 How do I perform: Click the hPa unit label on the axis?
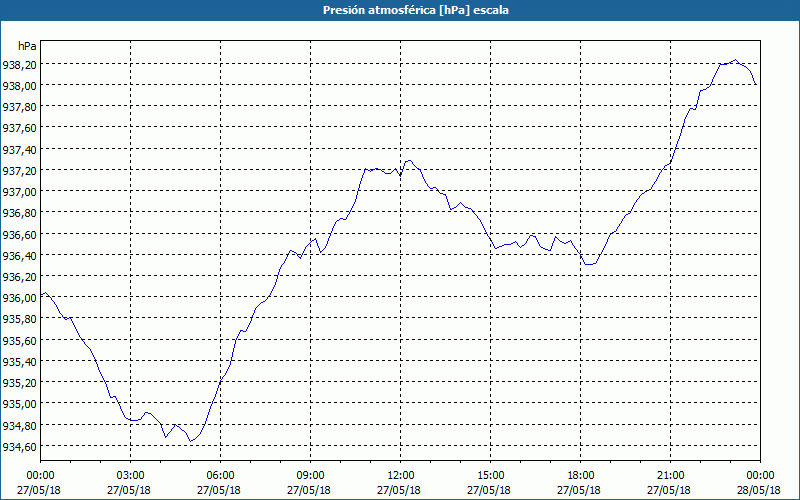click(27, 46)
